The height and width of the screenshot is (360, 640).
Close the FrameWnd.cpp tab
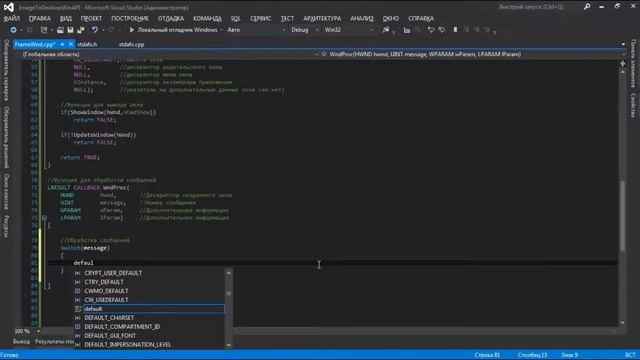coord(71,44)
